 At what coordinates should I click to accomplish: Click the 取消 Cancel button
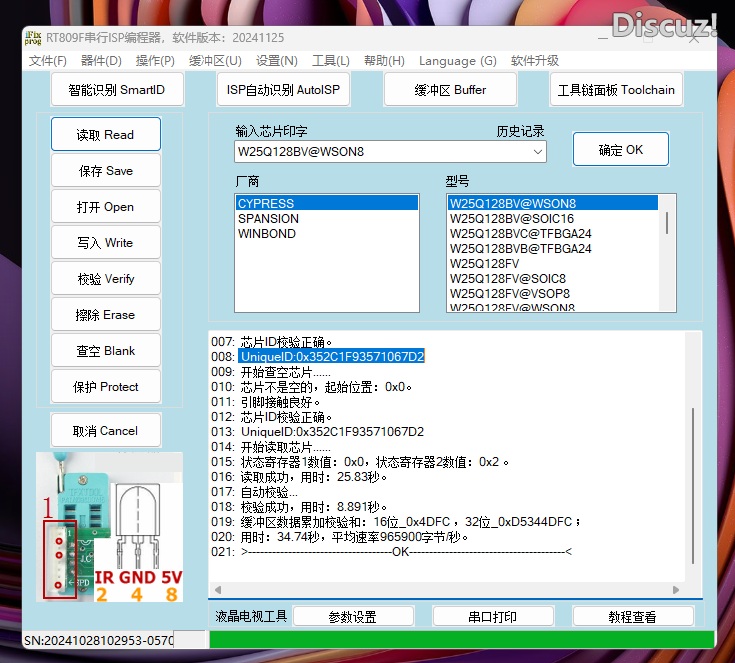pos(106,430)
